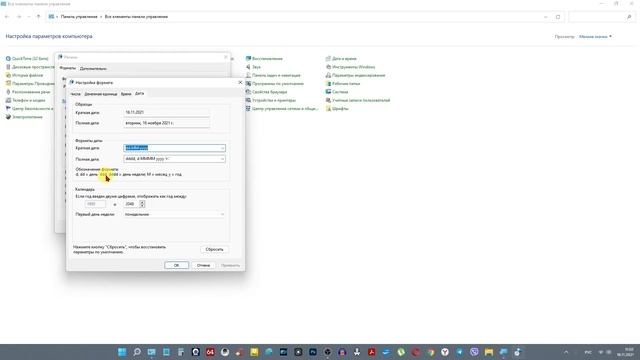
Task: Open Программы по умолчанию item
Action: tap(275, 84)
